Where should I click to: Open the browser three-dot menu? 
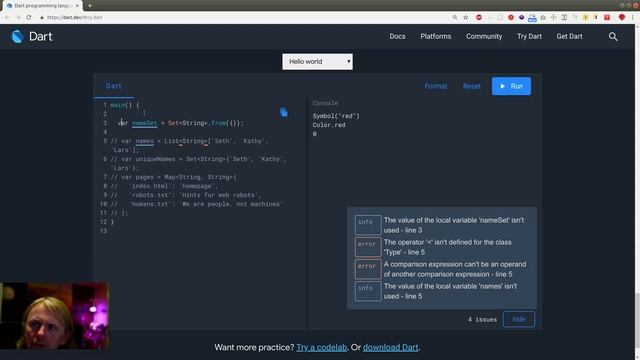tap(633, 18)
